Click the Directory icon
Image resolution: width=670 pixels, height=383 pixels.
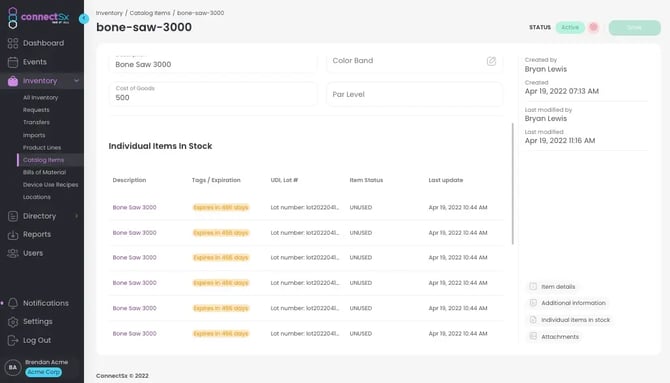coord(13,216)
